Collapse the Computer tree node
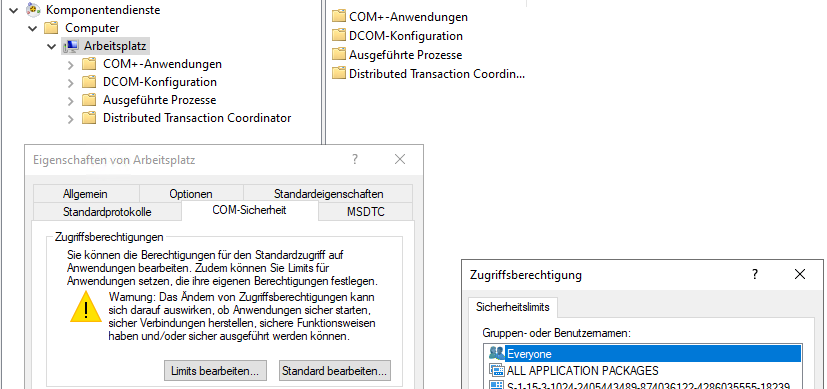This screenshot has height=389, width=827. click(x=33, y=28)
